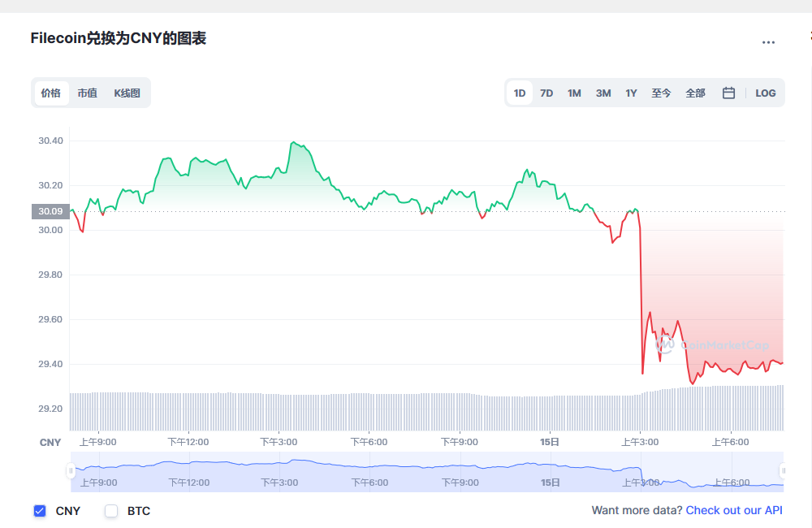812x528 pixels.
Task: Click the Want more data? text
Action: pyautogui.click(x=637, y=510)
